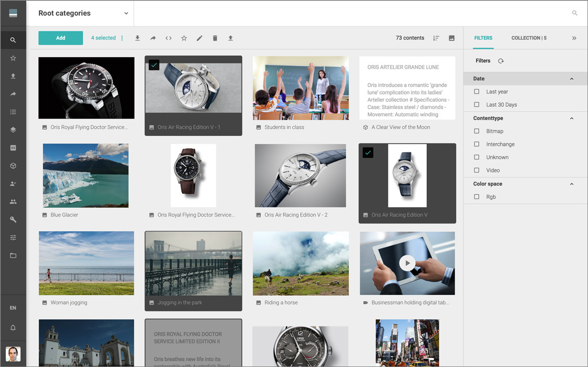Screen dimensions: 588x367
Task: Collapse the Date filter section
Action: point(571,78)
